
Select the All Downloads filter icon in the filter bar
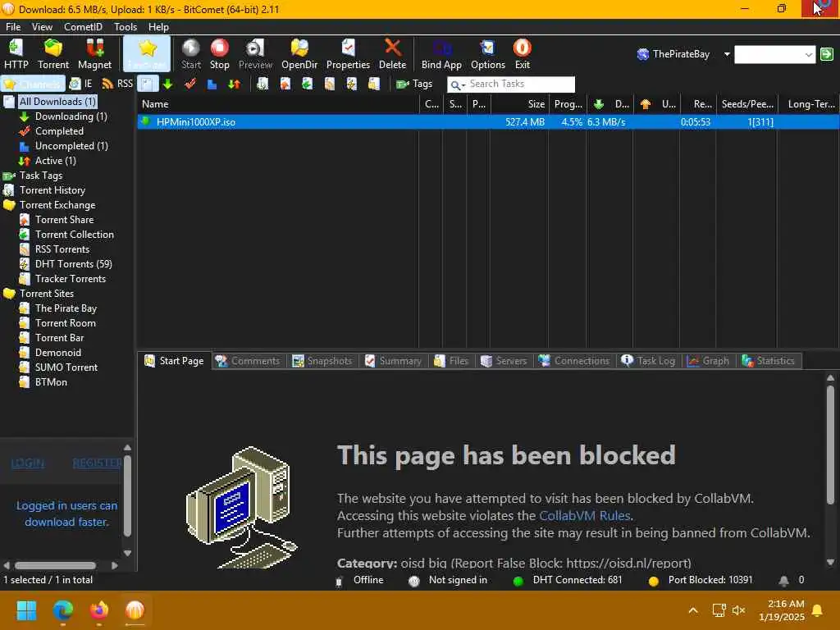tap(148, 84)
